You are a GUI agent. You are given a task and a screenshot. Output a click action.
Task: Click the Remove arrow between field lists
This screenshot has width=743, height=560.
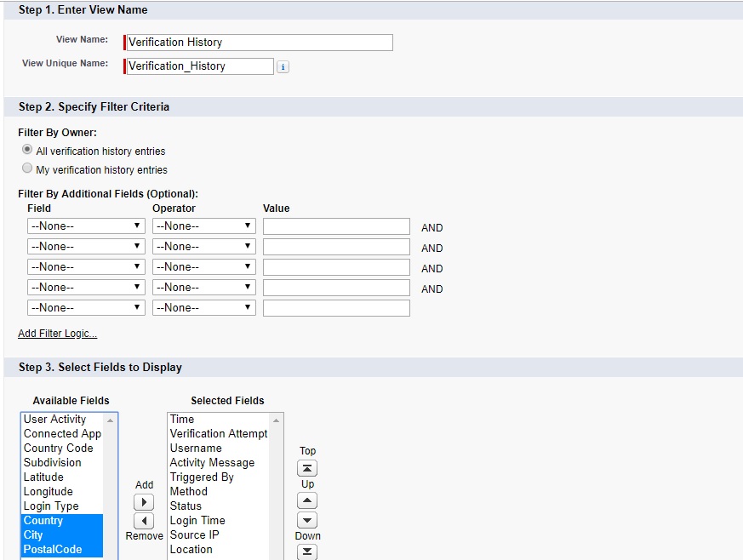[146, 520]
